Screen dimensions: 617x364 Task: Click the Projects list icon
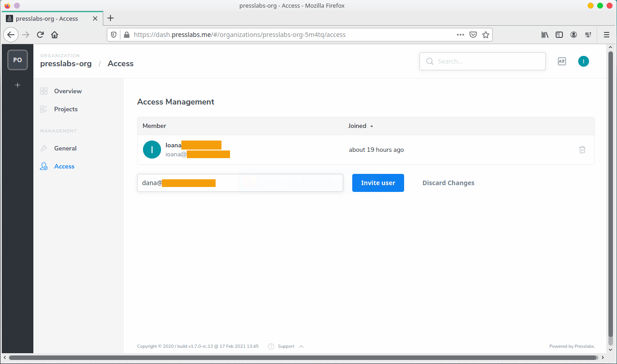[x=44, y=109]
